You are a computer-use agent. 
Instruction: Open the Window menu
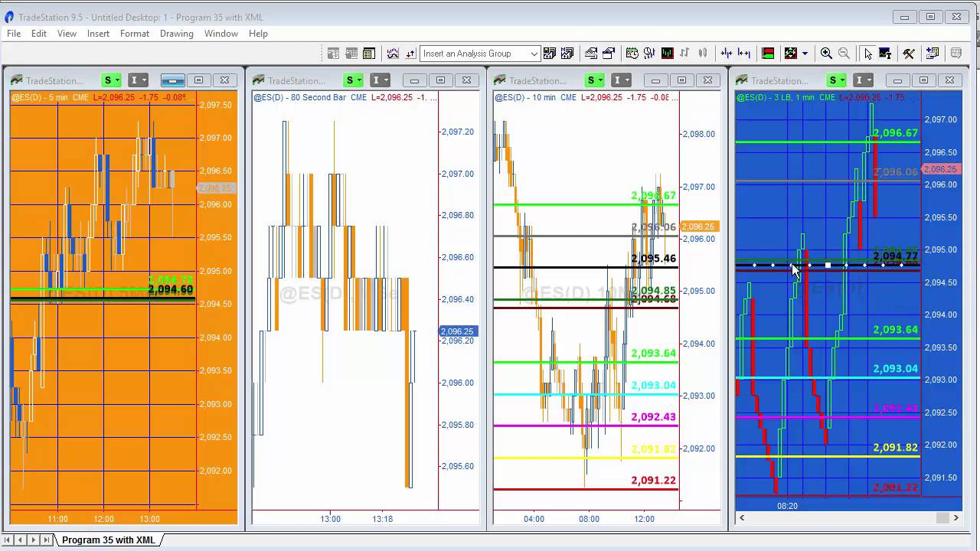(x=221, y=34)
